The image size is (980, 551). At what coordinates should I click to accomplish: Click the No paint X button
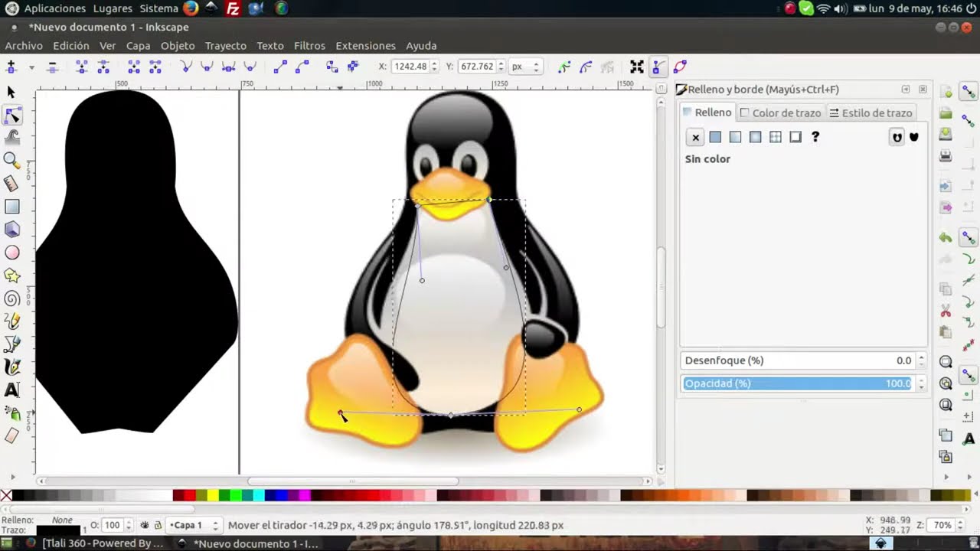click(695, 137)
